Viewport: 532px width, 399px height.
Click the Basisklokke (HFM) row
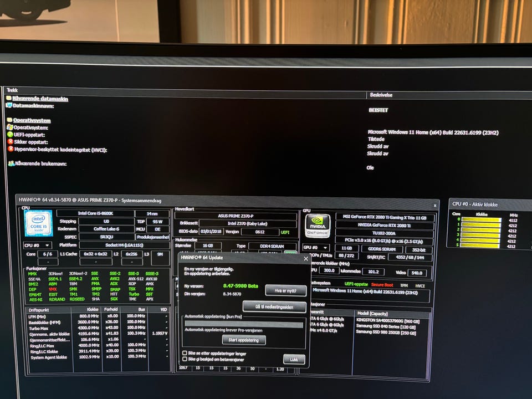point(99,323)
